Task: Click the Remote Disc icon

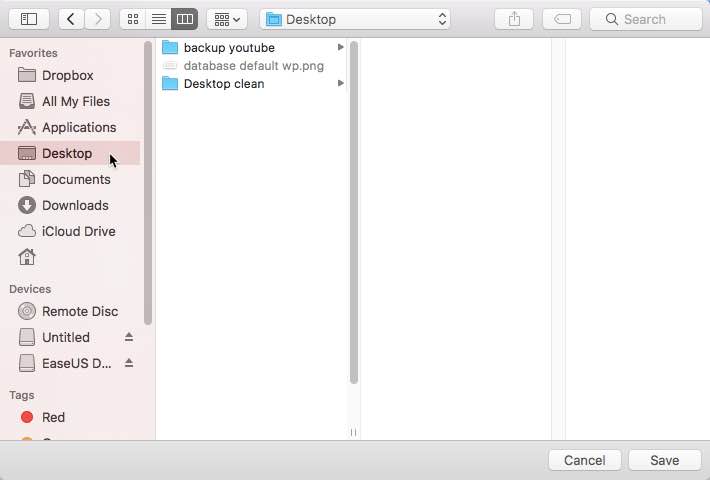Action: pos(27,311)
